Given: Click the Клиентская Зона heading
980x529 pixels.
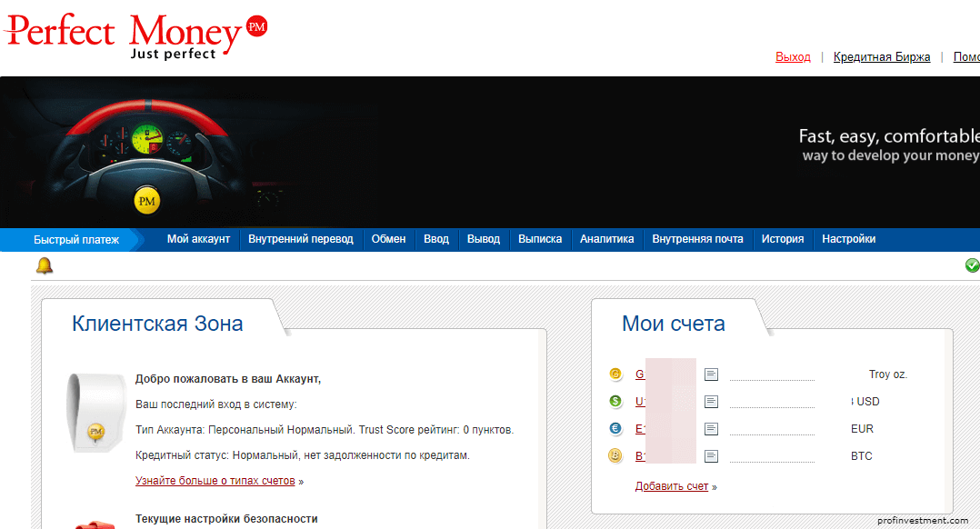Looking at the screenshot, I should 157,324.
